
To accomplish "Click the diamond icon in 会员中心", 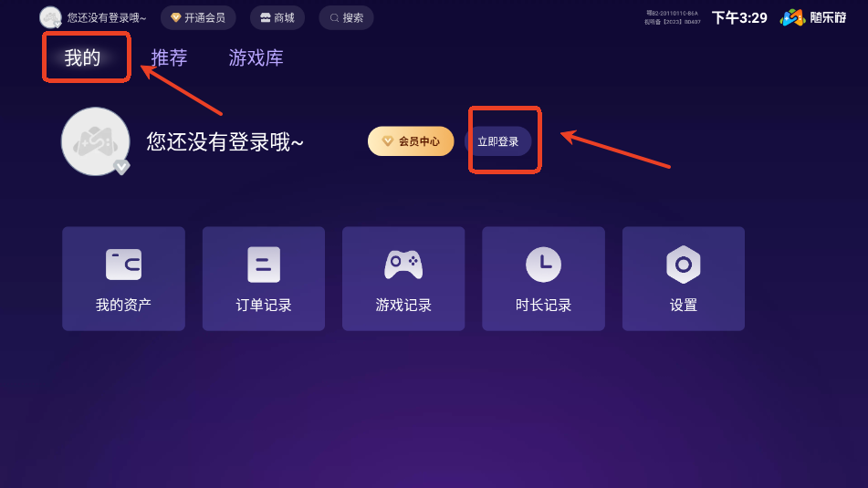I will pos(388,141).
